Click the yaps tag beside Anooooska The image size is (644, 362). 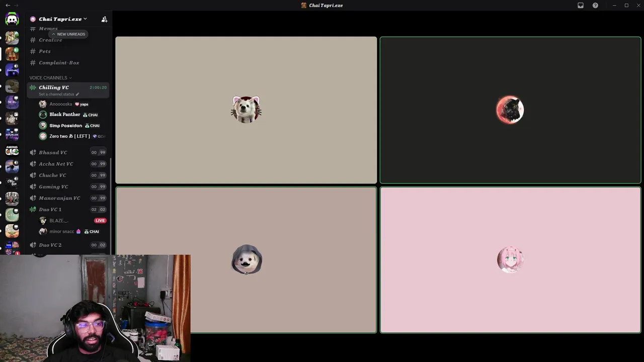[82, 104]
